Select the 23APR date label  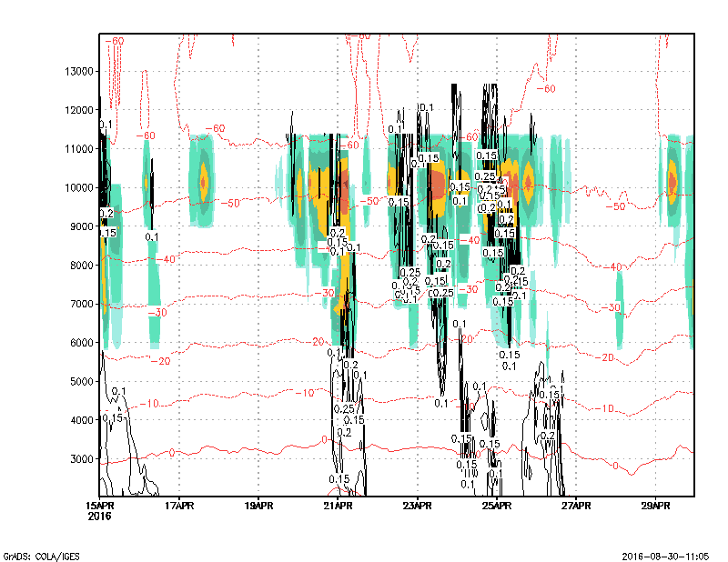pyautogui.click(x=418, y=506)
